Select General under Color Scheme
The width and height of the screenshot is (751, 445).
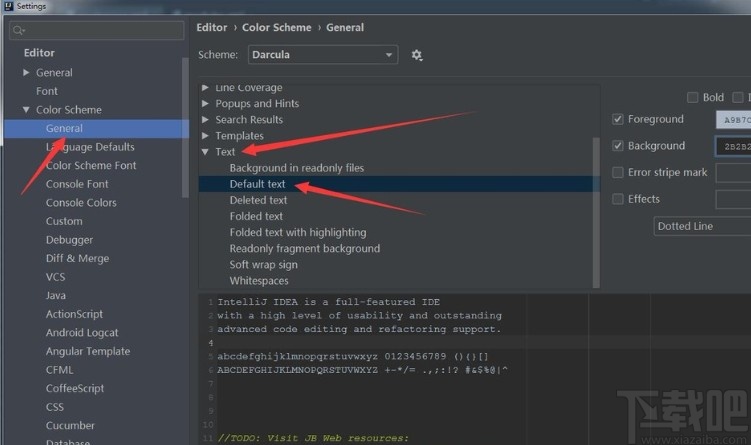pos(64,128)
